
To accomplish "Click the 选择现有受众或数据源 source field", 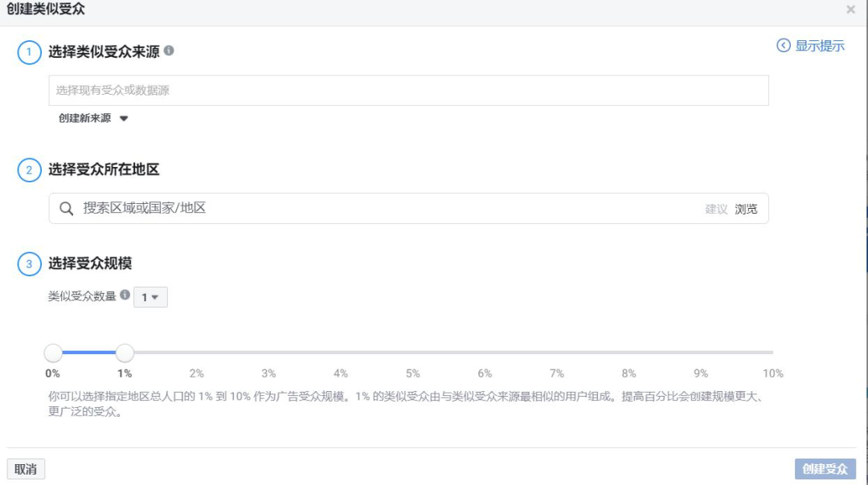I will point(408,90).
